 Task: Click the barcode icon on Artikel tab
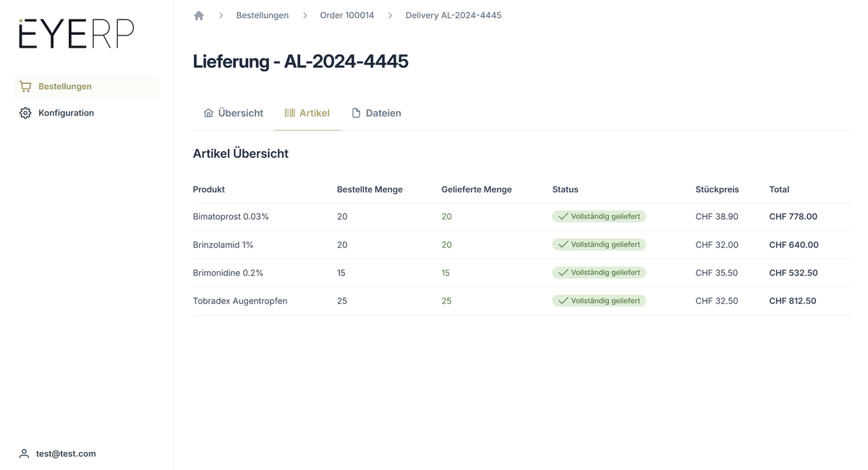(x=289, y=114)
